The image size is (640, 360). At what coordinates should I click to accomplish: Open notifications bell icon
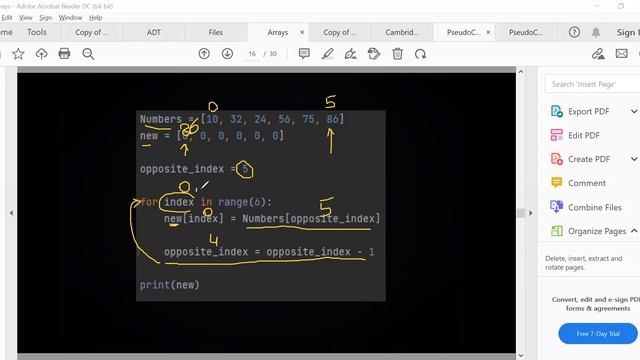click(x=596, y=32)
